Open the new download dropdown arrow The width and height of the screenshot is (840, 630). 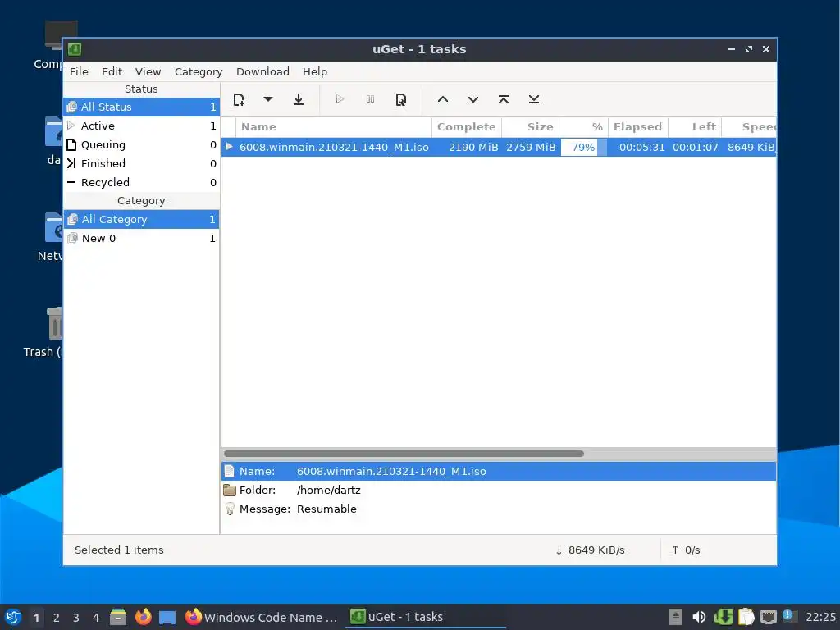[x=268, y=99]
